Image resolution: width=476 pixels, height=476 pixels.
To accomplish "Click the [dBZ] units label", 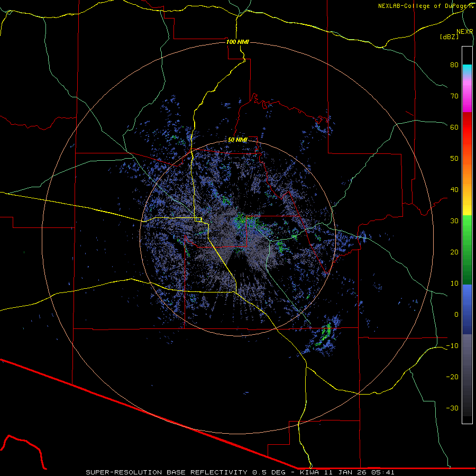I will (449, 36).
